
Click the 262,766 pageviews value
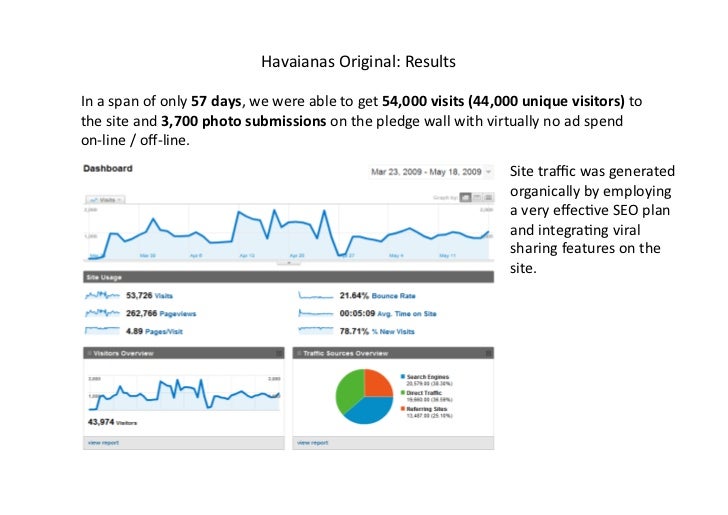[142, 313]
